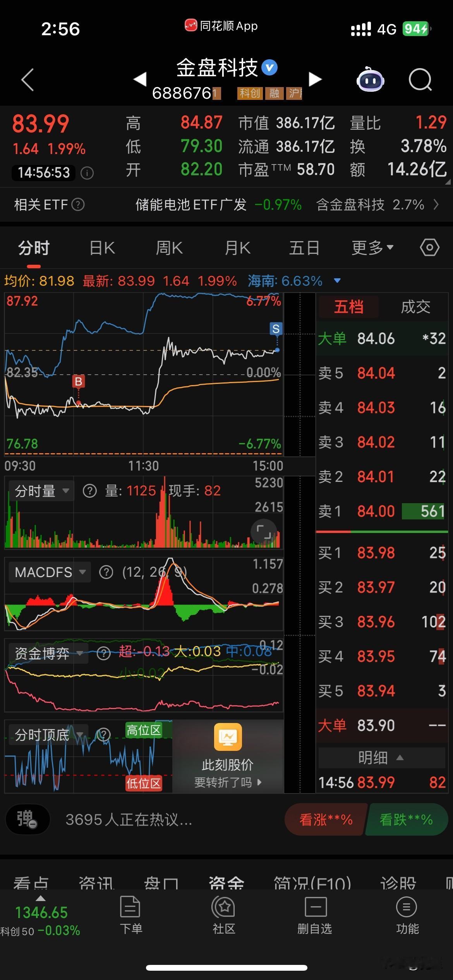Image resolution: width=453 pixels, height=980 pixels.
Task: Open 分时量 indicator dropdown
Action: [41, 491]
